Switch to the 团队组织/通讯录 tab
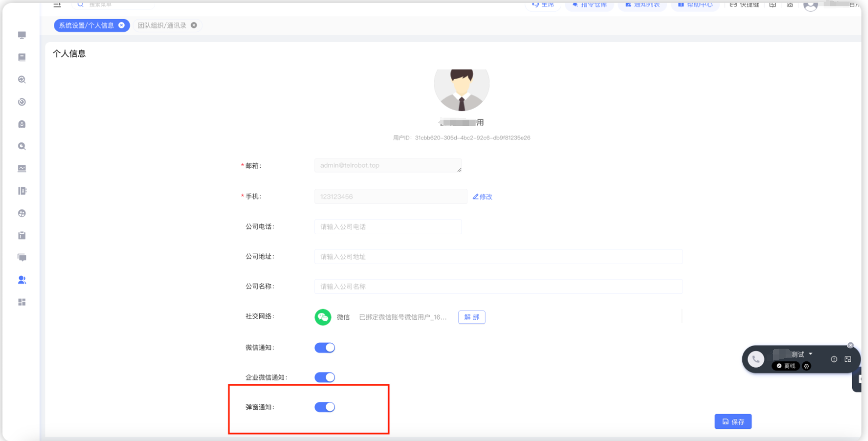The image size is (868, 441). 162,25
